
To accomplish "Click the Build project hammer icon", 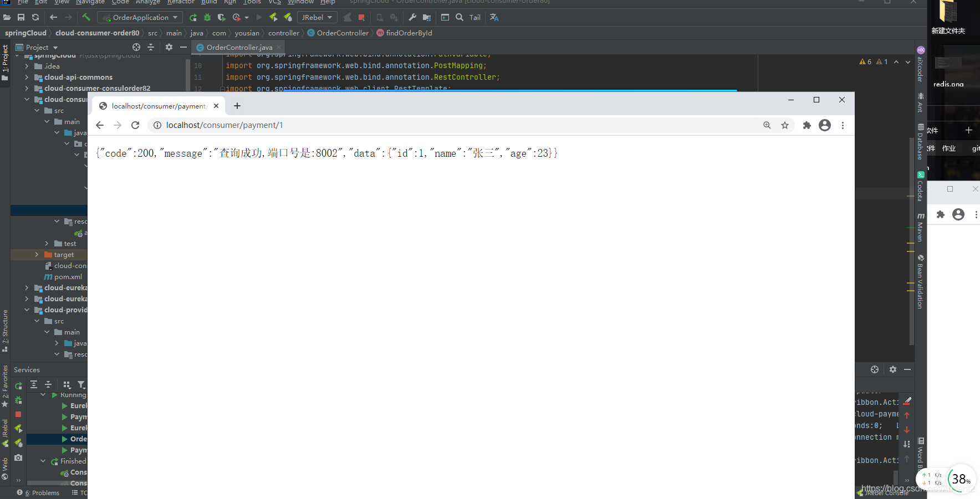I will click(x=86, y=17).
